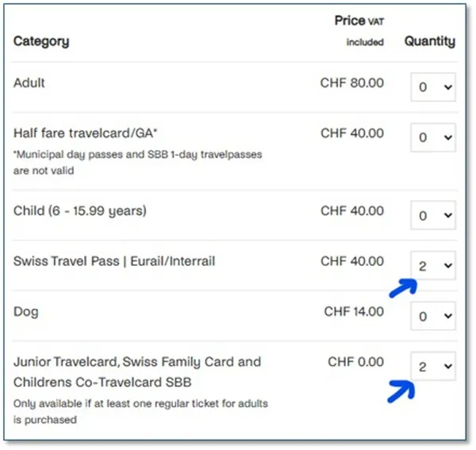Open the Junior Travelcard quantity dropdown
Image resolution: width=476 pixels, height=450 pixels.
point(433,366)
